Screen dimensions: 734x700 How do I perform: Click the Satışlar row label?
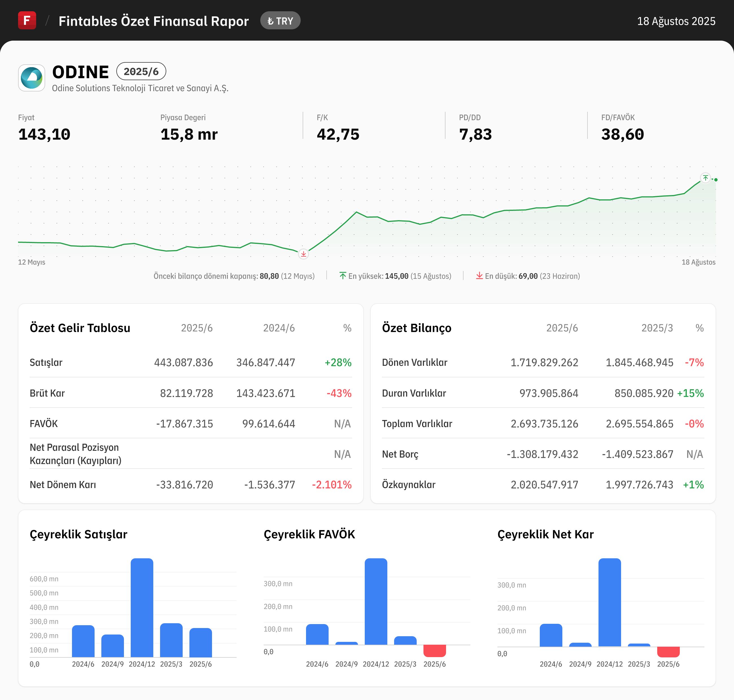46,362
